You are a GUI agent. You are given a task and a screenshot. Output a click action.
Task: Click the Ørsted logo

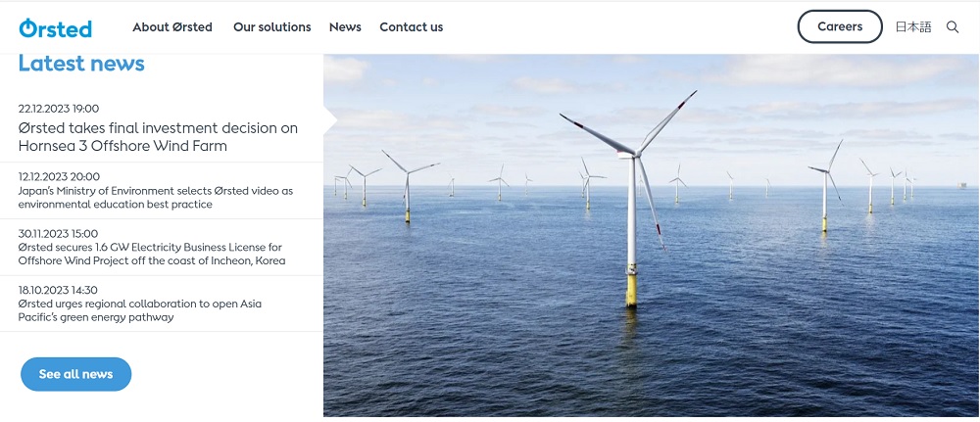coord(55,27)
